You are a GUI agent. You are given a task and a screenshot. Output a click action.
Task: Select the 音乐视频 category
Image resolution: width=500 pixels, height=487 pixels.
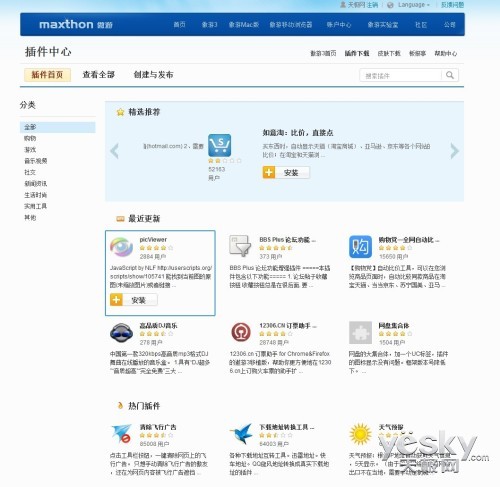[x=36, y=161]
